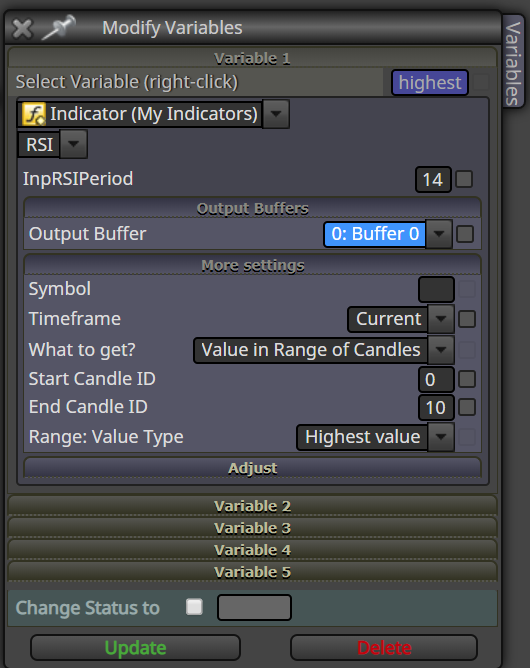The width and height of the screenshot is (530, 668).
Task: Click the Select Variable (right-click) label
Action: (x=127, y=82)
